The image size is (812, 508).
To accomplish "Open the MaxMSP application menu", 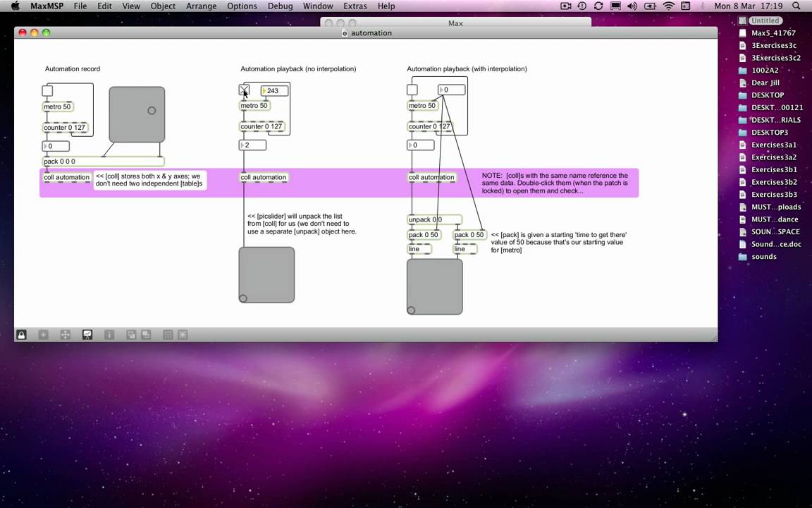I will [47, 6].
